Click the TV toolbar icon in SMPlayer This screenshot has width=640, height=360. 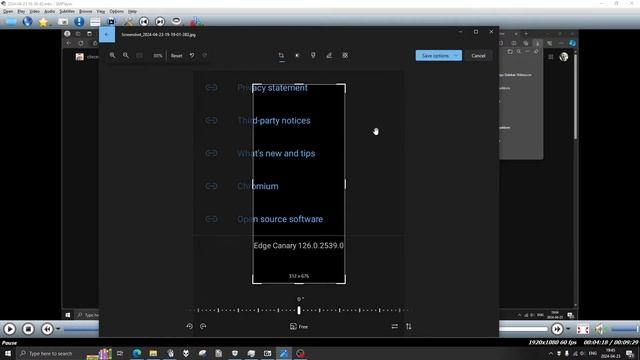pyautogui.click(x=111, y=22)
